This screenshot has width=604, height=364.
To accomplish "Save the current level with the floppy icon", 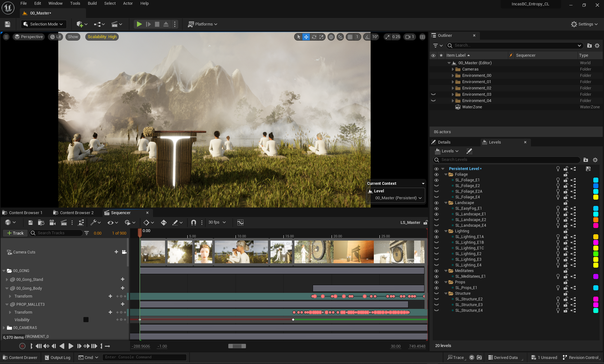I will [x=8, y=24].
